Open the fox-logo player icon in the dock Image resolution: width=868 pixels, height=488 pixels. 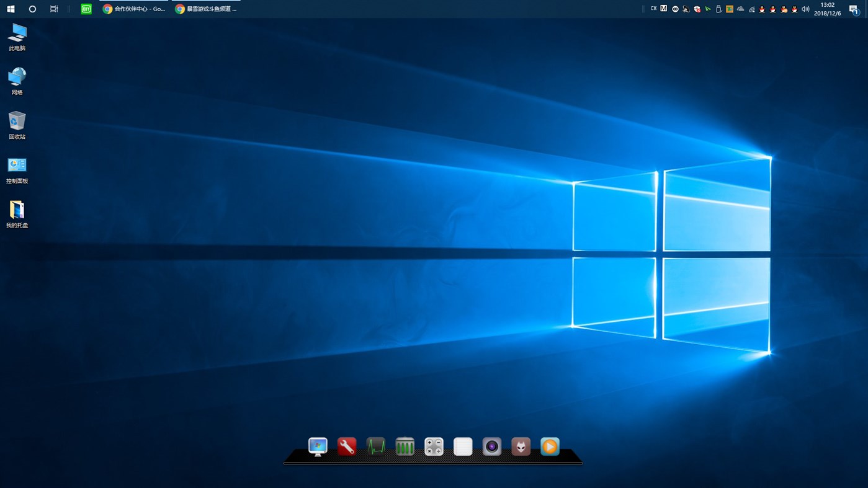tap(521, 446)
